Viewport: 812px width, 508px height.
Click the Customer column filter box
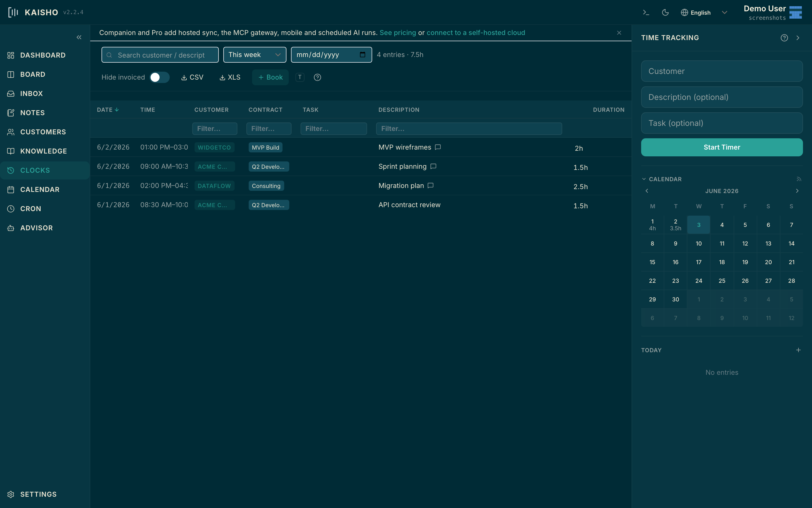(215, 129)
